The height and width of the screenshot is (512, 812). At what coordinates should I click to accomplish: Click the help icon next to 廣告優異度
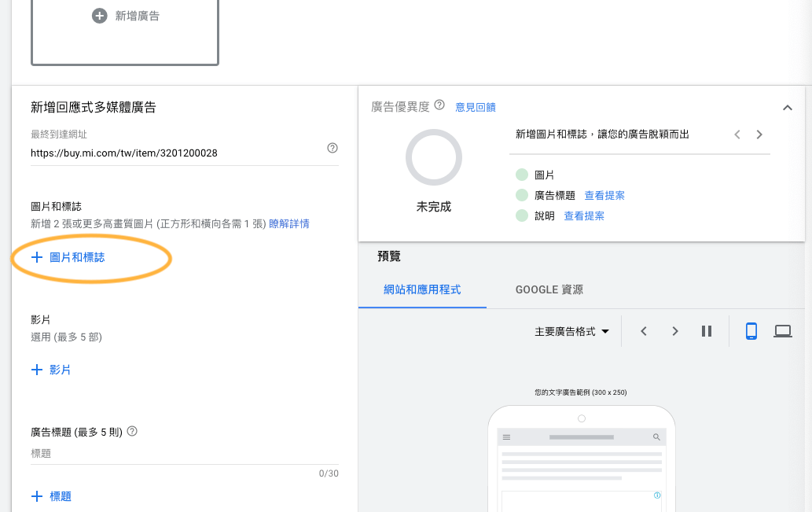(x=439, y=105)
